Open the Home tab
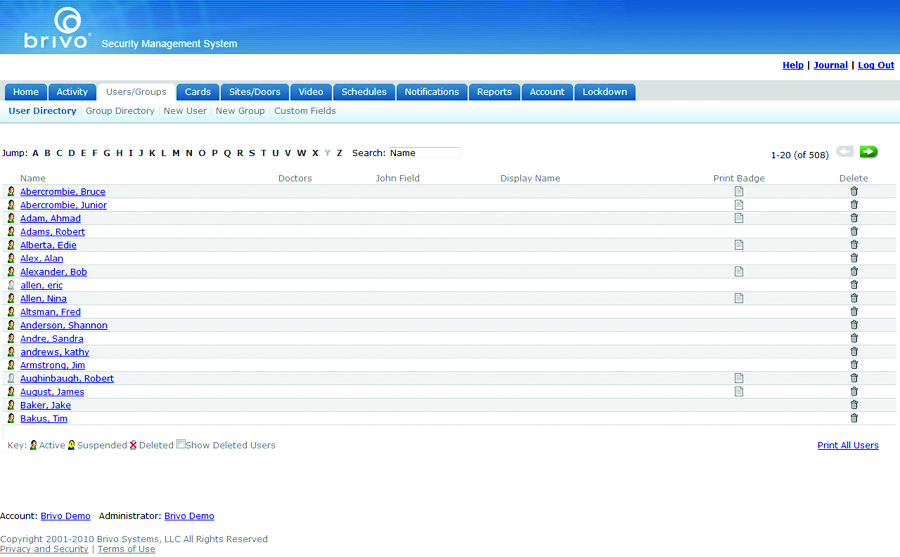Screen dimensions: 900x557 (26, 92)
